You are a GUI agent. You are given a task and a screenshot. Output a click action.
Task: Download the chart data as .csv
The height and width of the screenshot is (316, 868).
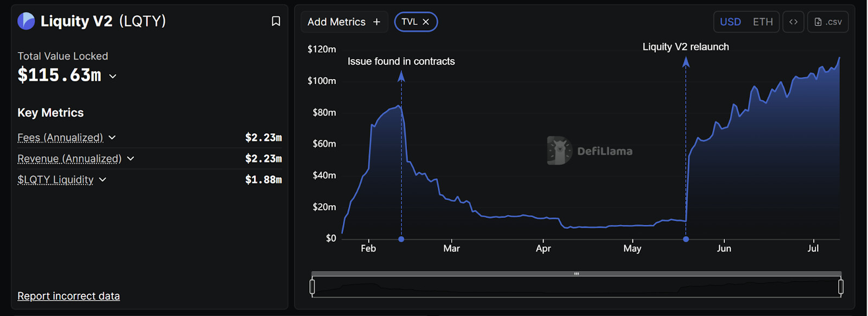pos(828,22)
